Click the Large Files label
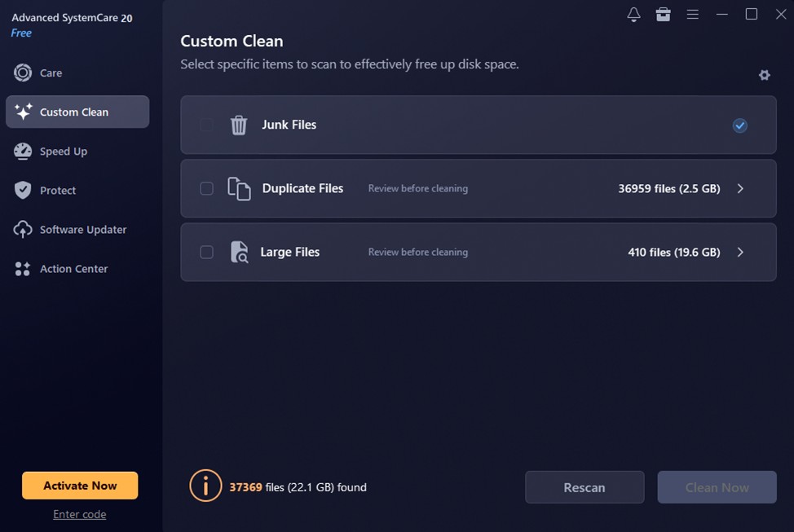Viewport: 794px width, 532px height. tap(290, 252)
